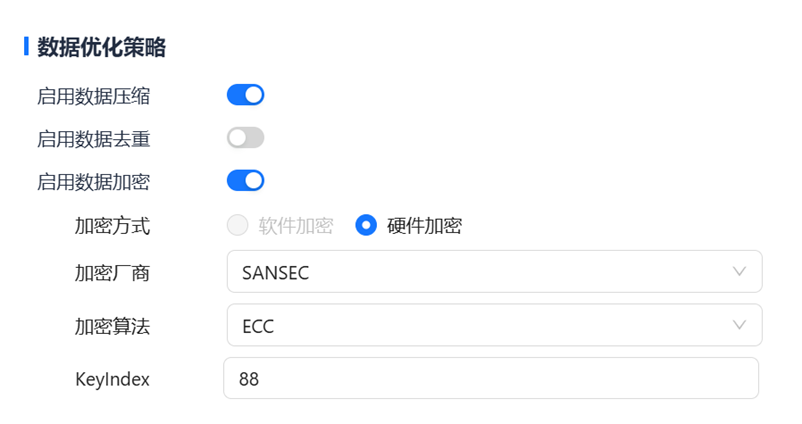Screen dimensions: 802x424
Task: Click the 软件加密 option text
Action: pyautogui.click(x=296, y=226)
